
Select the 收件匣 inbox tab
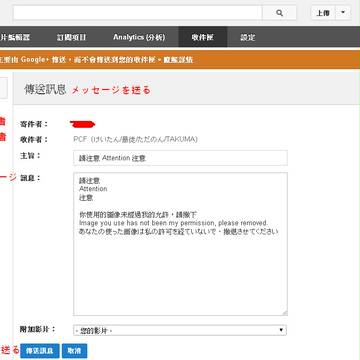pyautogui.click(x=203, y=37)
